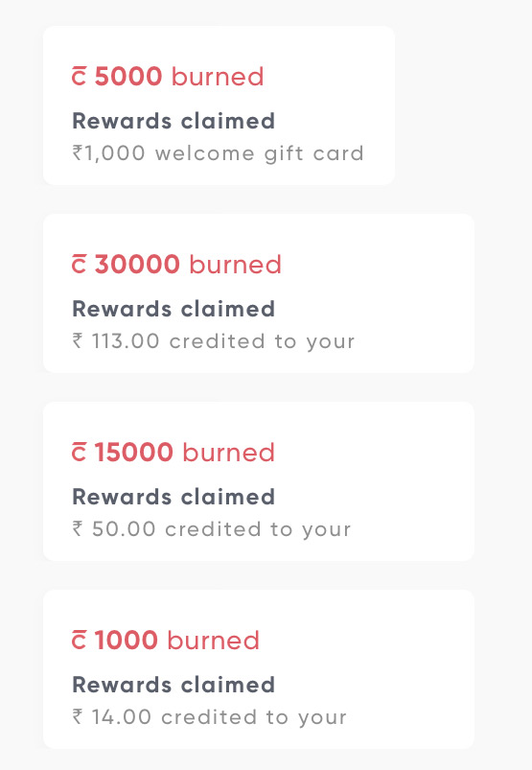Click the coin icon beside 1000 burned

pyautogui.click(x=79, y=641)
